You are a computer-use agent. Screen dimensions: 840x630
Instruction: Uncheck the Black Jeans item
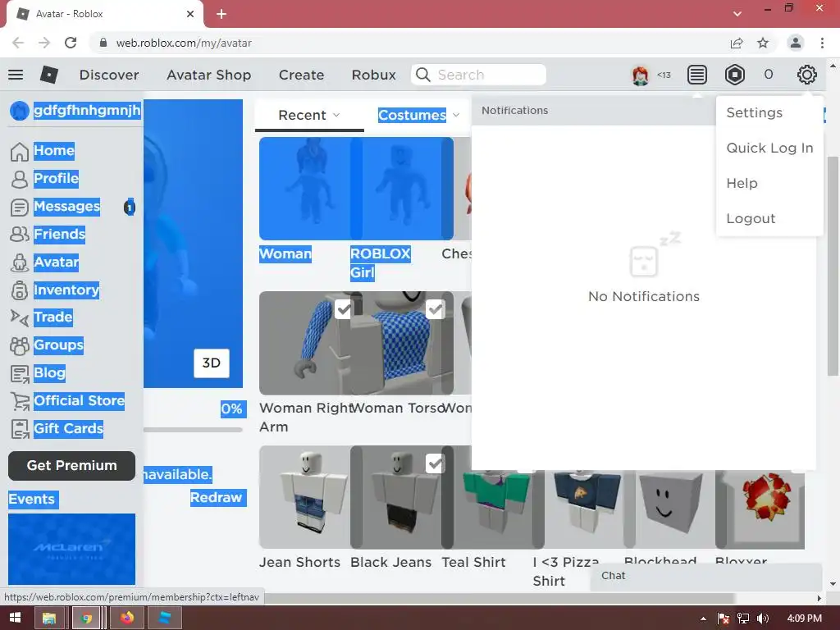point(435,463)
